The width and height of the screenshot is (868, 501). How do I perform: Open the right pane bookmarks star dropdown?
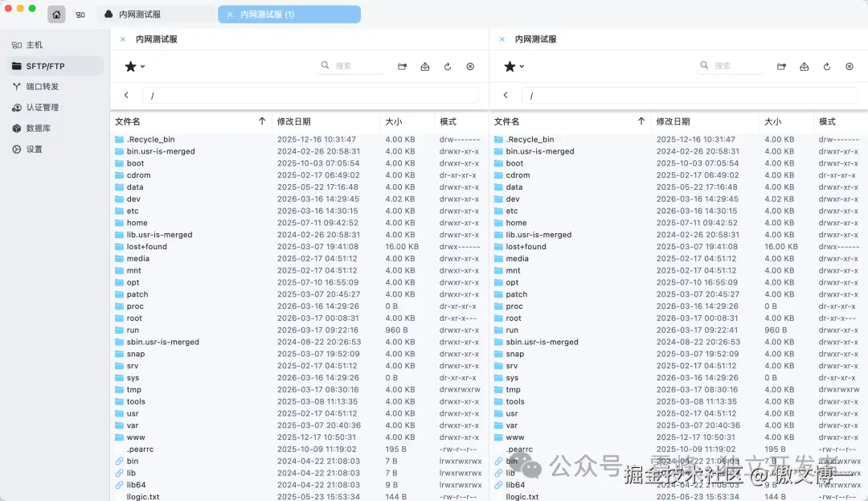click(x=514, y=67)
